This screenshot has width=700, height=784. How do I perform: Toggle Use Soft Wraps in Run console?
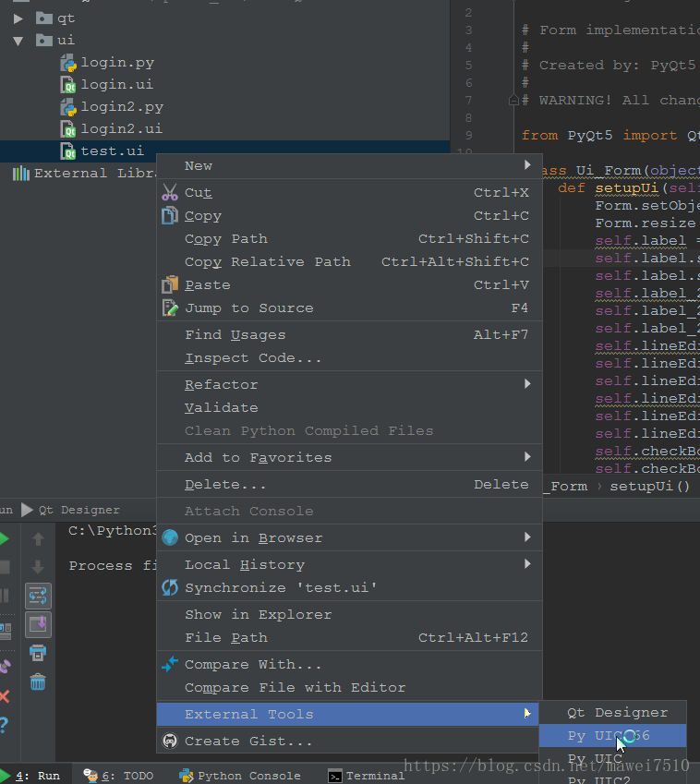click(x=38, y=596)
